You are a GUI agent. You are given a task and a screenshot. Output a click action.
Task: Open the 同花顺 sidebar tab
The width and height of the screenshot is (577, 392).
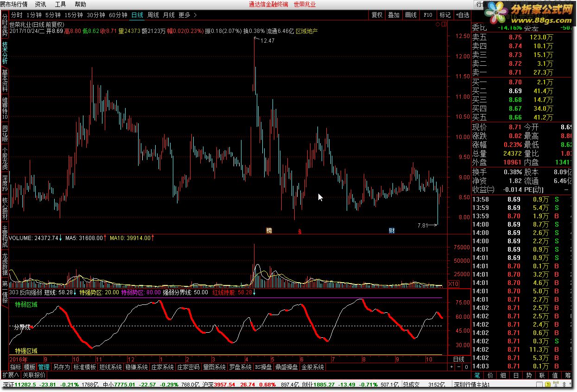click(5, 133)
